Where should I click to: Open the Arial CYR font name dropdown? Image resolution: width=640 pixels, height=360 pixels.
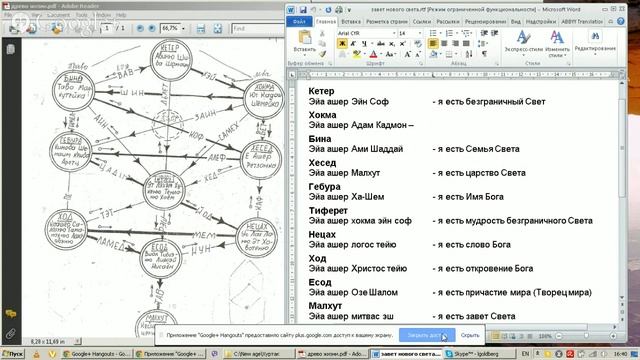(394, 33)
